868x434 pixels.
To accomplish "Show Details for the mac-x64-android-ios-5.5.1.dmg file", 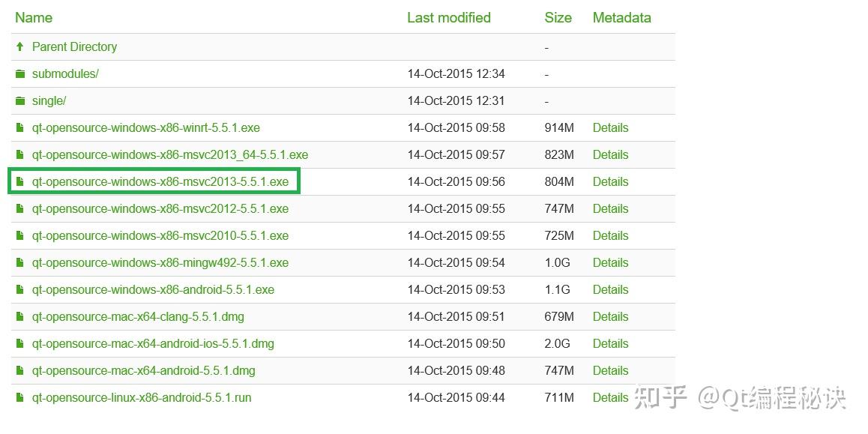I will pos(610,343).
